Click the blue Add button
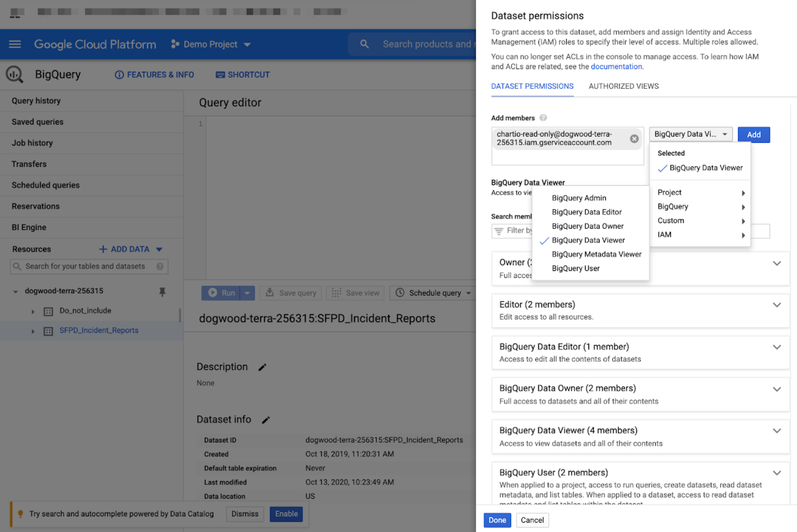This screenshot has width=797, height=532. click(x=753, y=135)
